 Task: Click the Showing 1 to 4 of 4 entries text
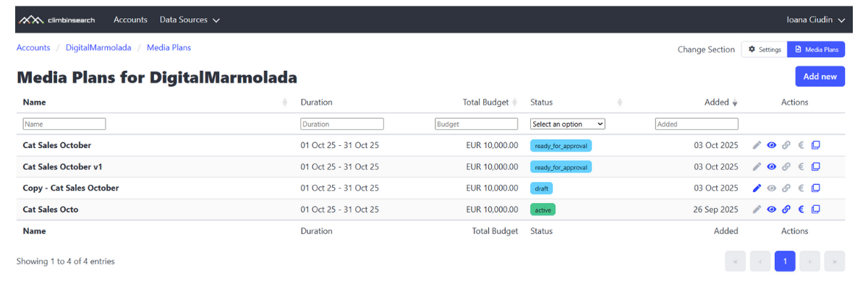pos(66,261)
